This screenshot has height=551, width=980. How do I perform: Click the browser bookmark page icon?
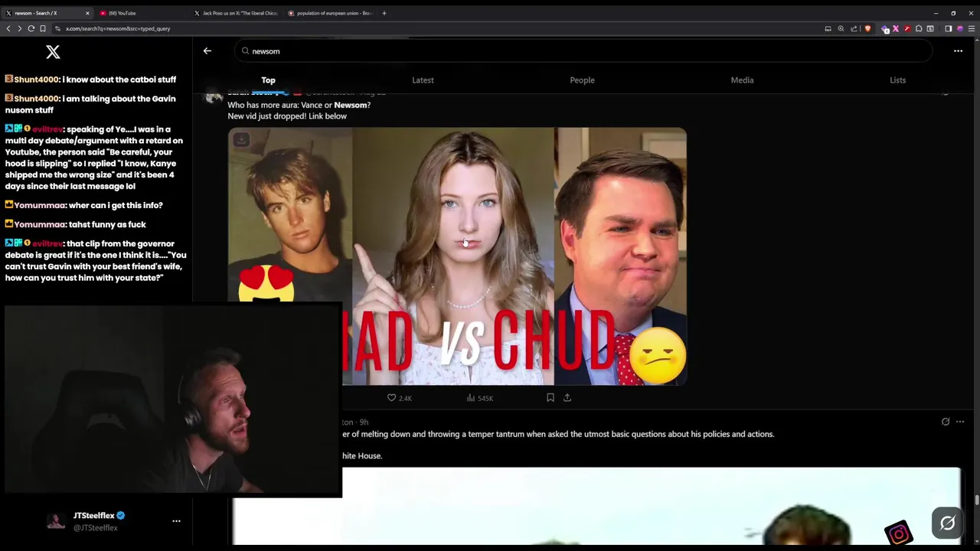coord(43,28)
